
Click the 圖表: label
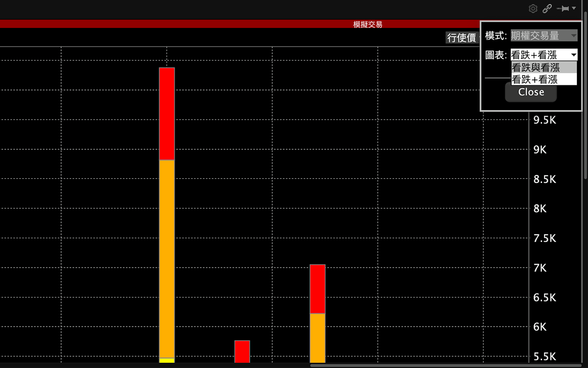tap(496, 55)
